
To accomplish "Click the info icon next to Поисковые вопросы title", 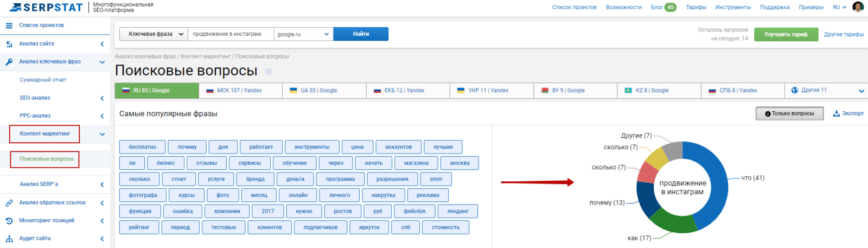I will point(268,72).
